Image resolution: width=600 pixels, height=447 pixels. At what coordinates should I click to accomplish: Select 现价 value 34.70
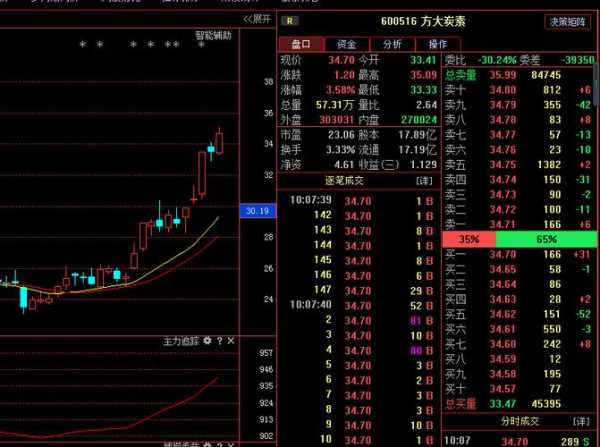(x=341, y=60)
